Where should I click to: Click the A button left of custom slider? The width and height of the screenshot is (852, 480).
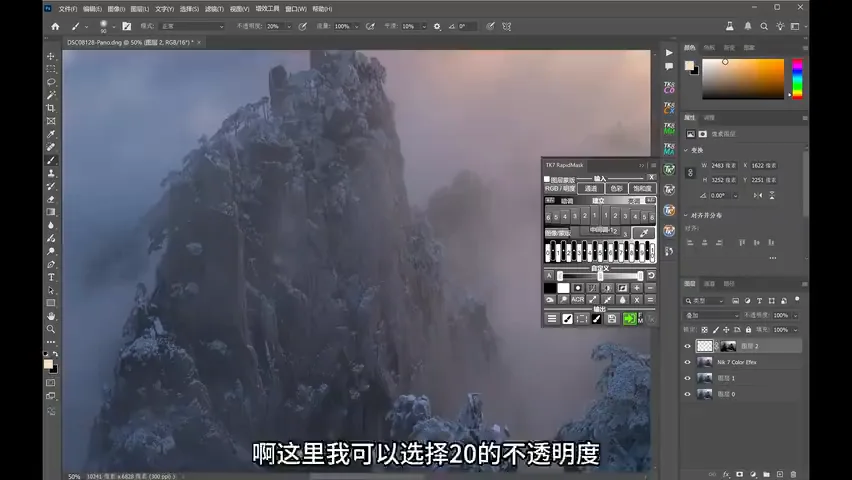click(x=549, y=276)
